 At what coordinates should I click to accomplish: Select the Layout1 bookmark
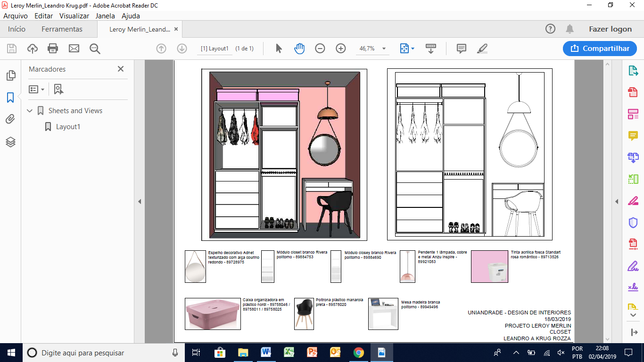tap(68, 127)
